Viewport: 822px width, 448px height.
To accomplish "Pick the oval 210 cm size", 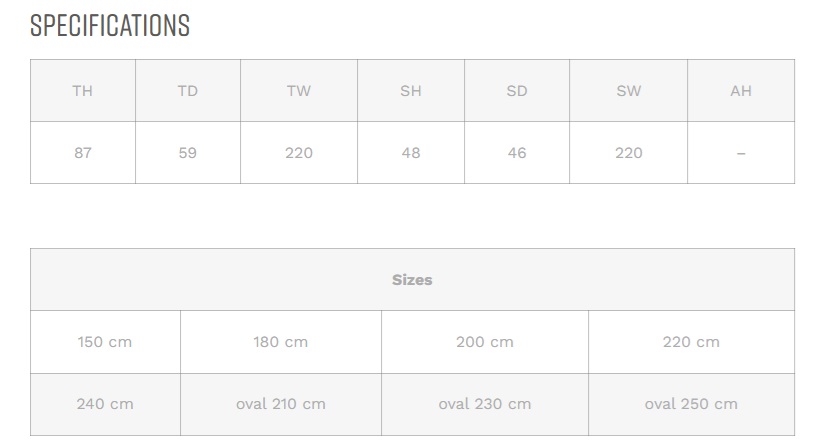I will [281, 404].
